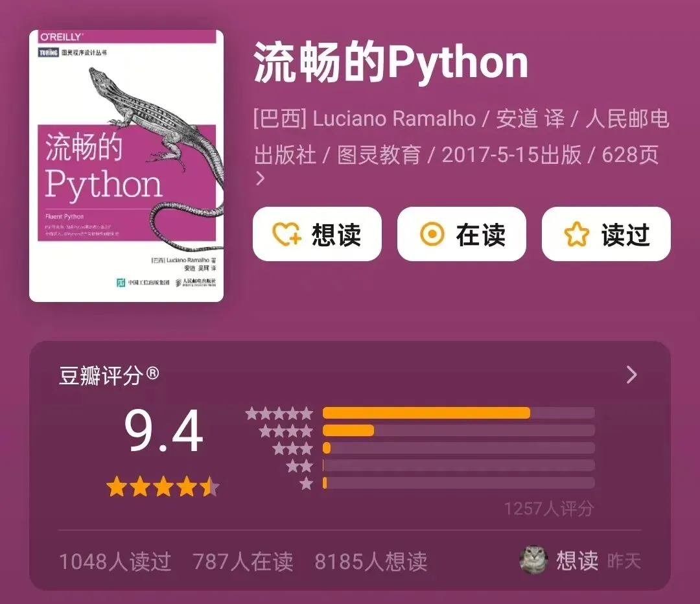The image size is (700, 604).
Task: Open the user avatar next to 想读
Action: (533, 560)
